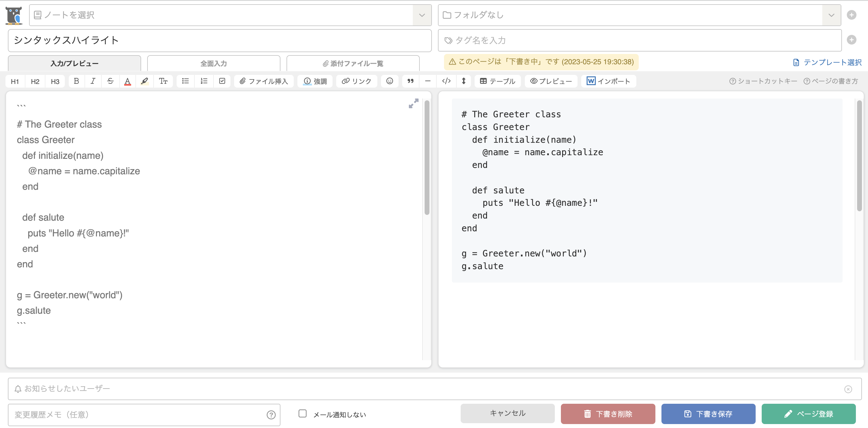The height and width of the screenshot is (428, 868).
Task: Click 'g.salute' line in editor
Action: click(x=34, y=311)
